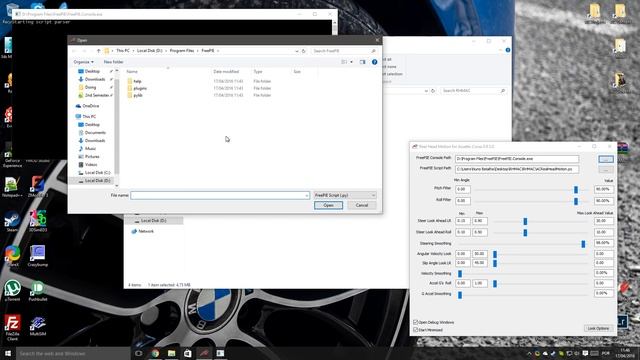Open the FreePIE Script file type dropdown
The image size is (640, 360).
(345, 196)
